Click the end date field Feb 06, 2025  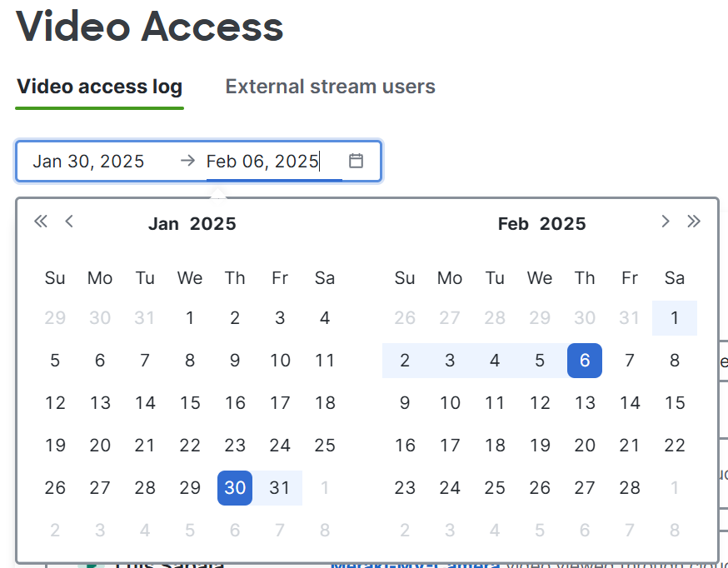262,162
